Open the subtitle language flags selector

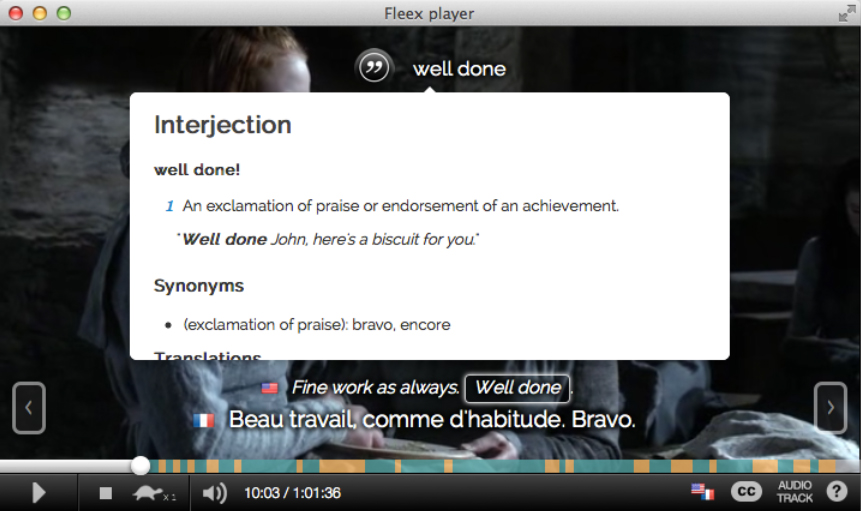[702, 491]
